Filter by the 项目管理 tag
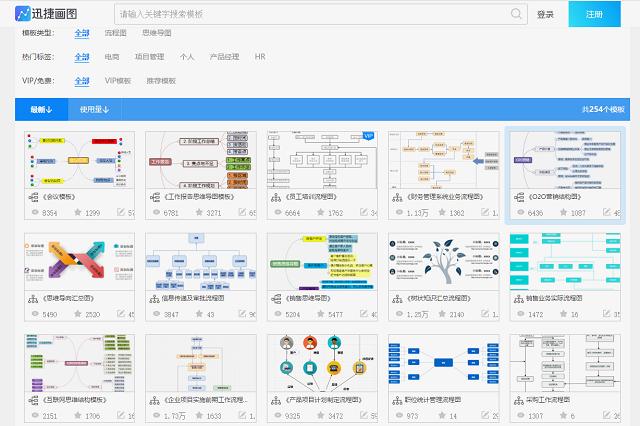This screenshot has height=426, width=640. click(149, 57)
